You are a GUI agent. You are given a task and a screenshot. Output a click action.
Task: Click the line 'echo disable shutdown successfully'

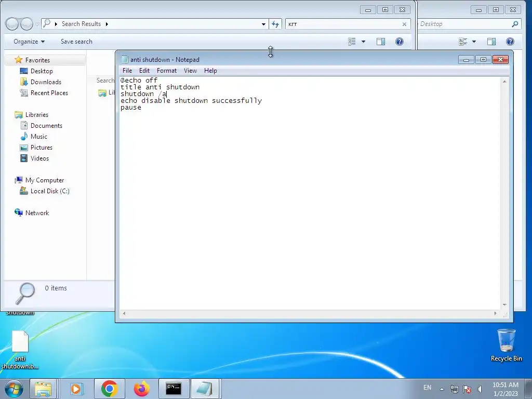191,100
